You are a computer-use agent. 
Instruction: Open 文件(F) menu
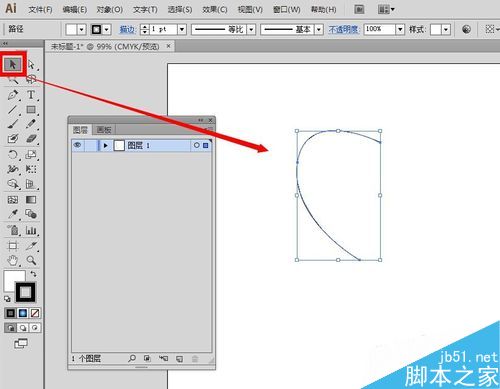tap(40, 9)
